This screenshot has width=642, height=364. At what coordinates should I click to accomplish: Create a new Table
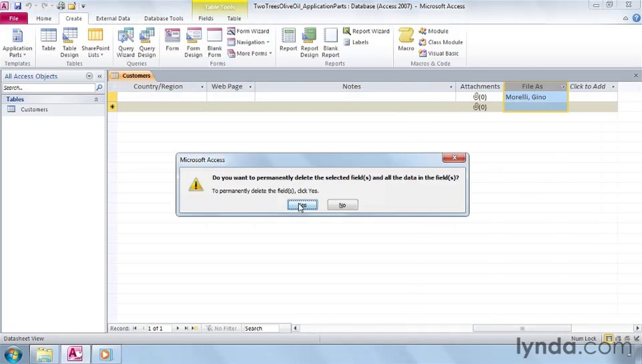click(49, 40)
